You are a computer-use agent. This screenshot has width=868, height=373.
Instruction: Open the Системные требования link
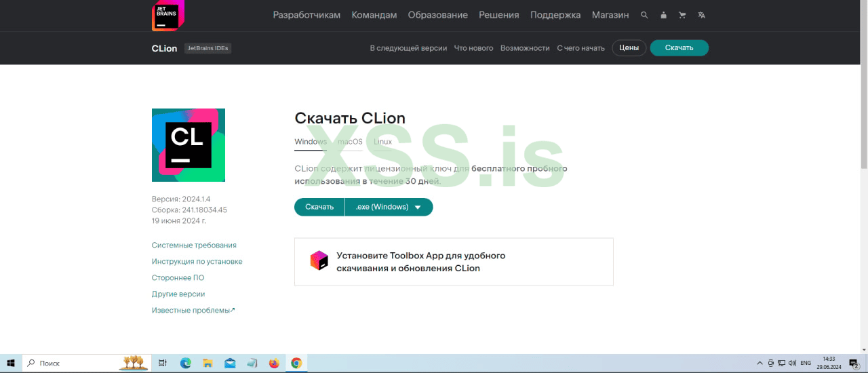[194, 246]
